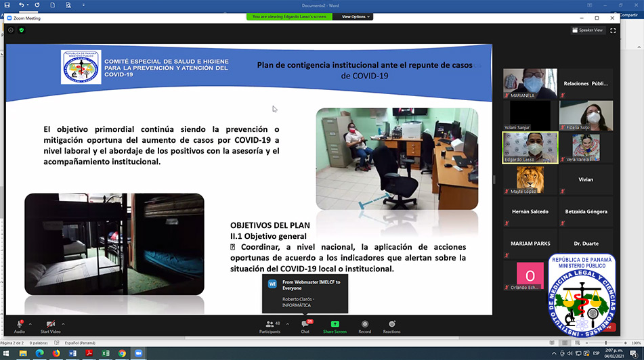The height and width of the screenshot is (360, 644).
Task: Click '0 palabras' word count
Action: [x=39, y=343]
